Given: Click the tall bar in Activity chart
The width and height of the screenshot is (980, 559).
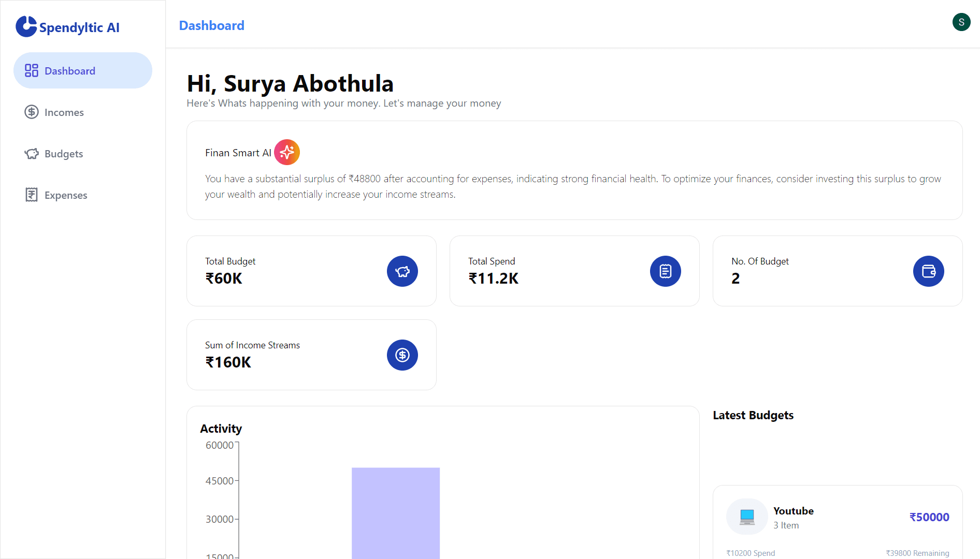Looking at the screenshot, I should (396, 513).
